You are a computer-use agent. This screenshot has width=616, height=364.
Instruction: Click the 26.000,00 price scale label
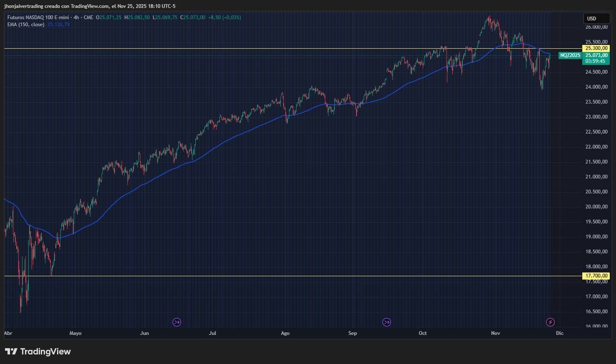tap(596, 27)
